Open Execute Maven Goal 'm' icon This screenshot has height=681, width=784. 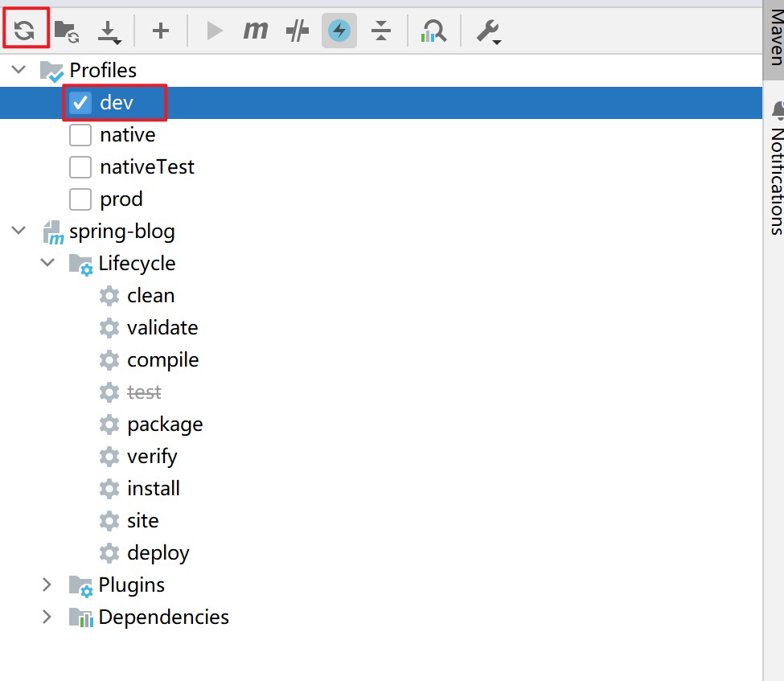(x=256, y=31)
